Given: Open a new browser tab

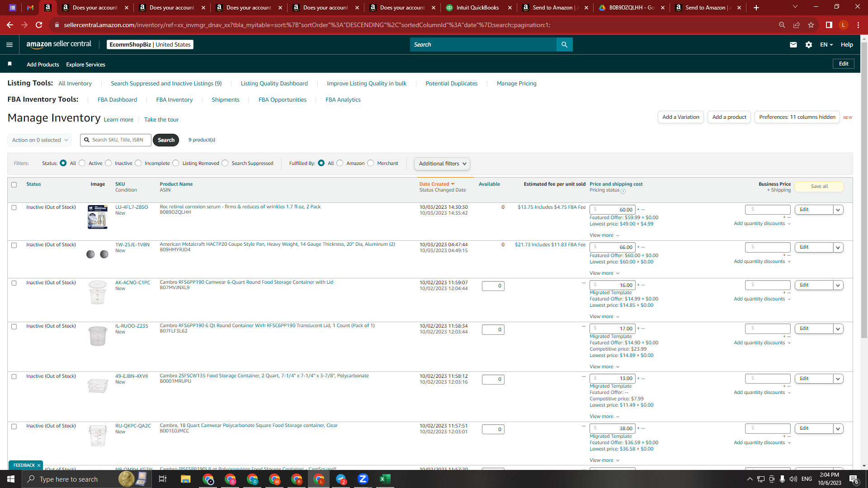Looking at the screenshot, I should tap(756, 8).
